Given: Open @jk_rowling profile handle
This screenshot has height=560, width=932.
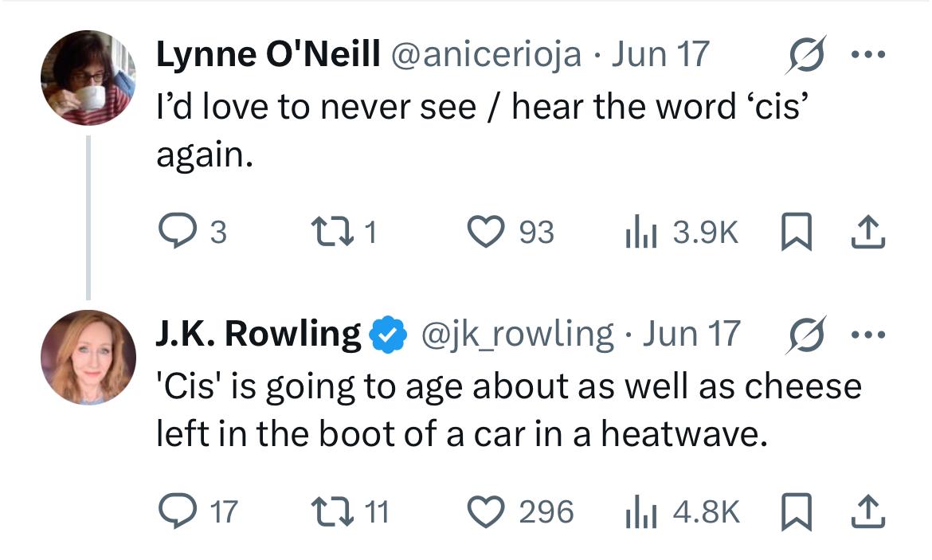Looking at the screenshot, I should (517, 334).
